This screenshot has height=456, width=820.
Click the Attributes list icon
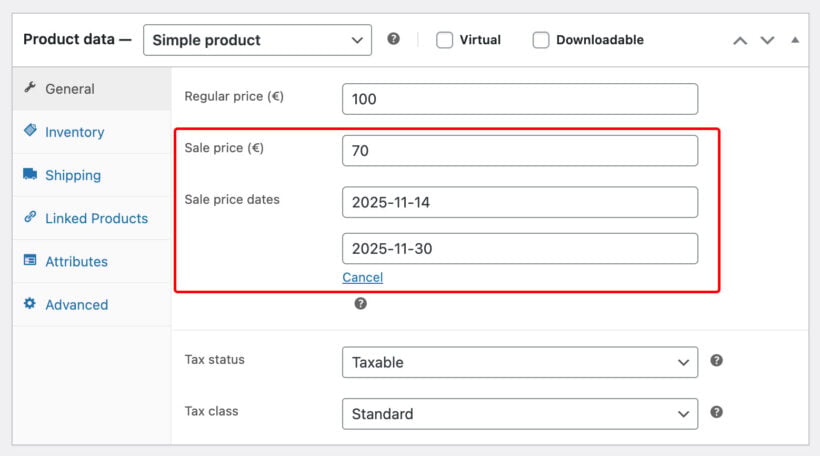[x=30, y=260]
